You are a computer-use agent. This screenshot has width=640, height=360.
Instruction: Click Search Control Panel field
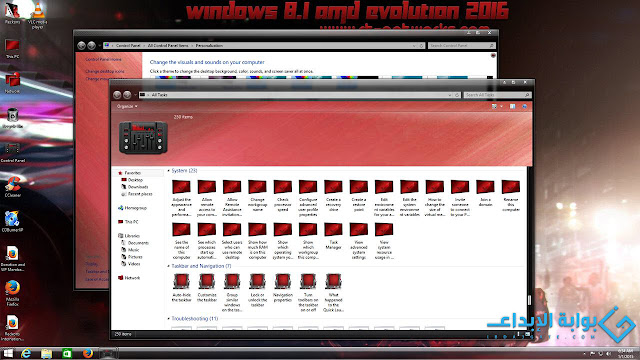(461, 46)
